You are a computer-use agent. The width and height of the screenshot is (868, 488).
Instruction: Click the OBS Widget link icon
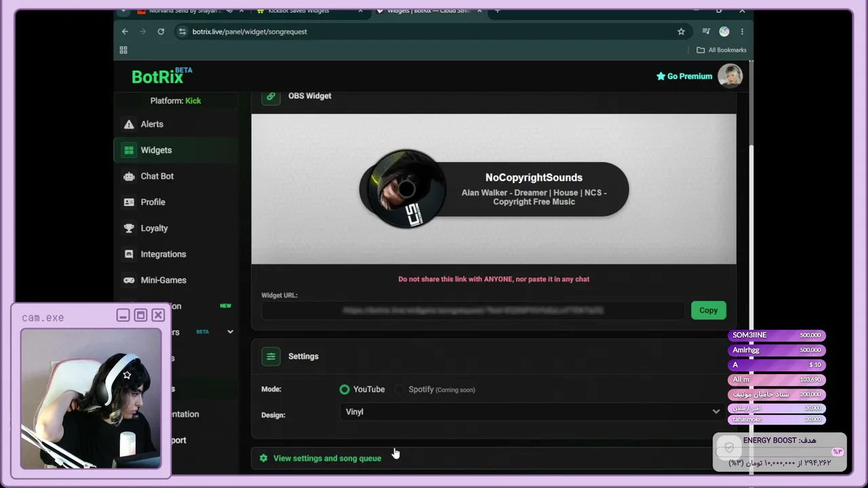[x=271, y=96]
